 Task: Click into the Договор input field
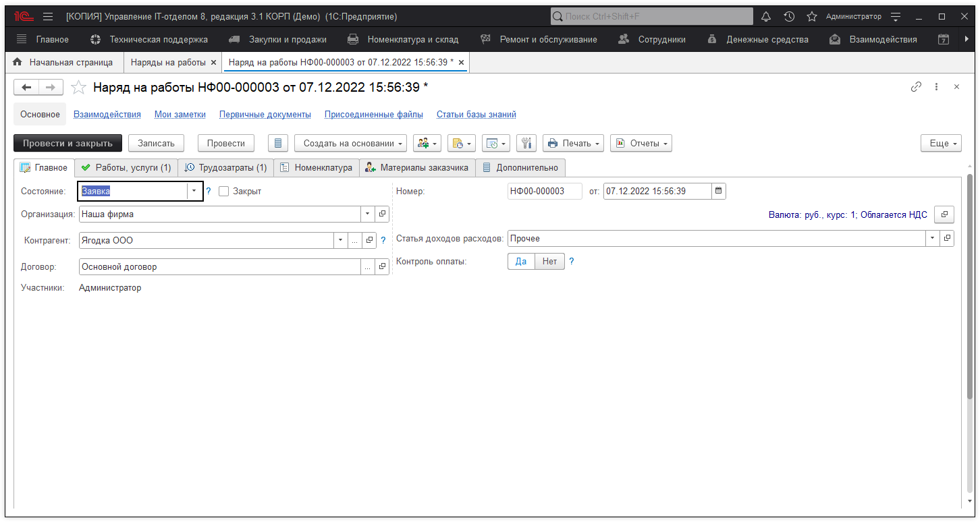pos(219,267)
